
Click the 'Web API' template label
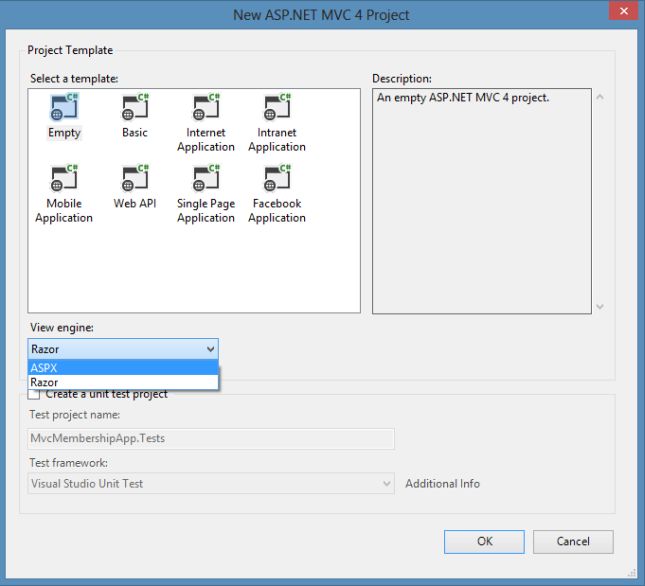coord(135,204)
